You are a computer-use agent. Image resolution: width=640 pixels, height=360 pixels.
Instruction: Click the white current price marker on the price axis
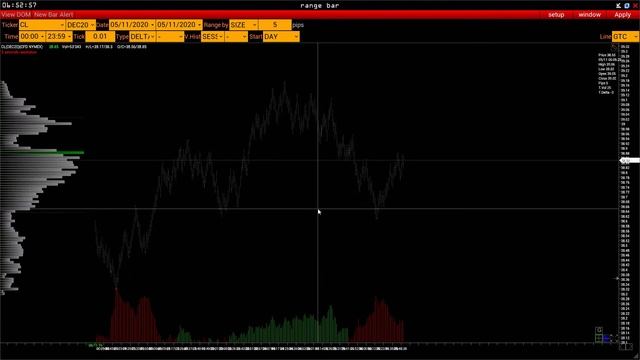click(629, 160)
